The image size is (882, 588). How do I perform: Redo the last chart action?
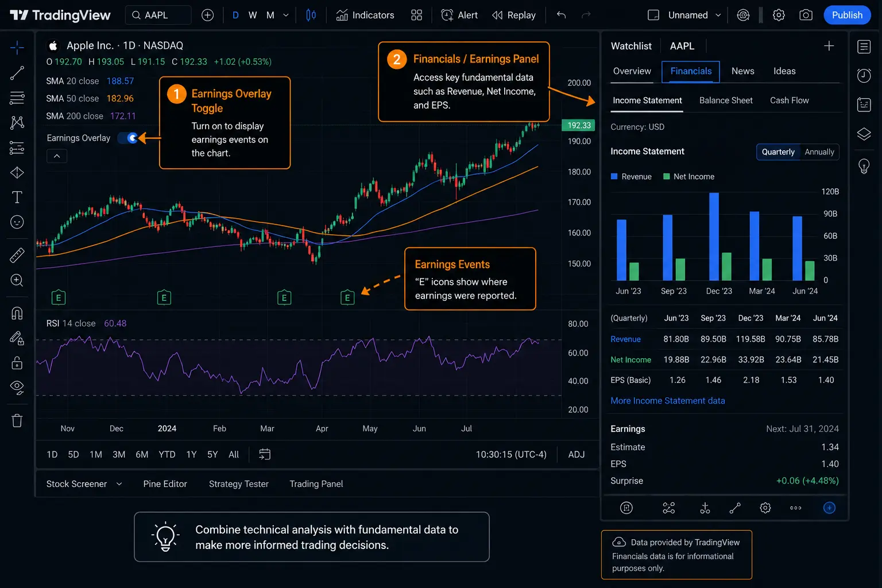point(586,16)
